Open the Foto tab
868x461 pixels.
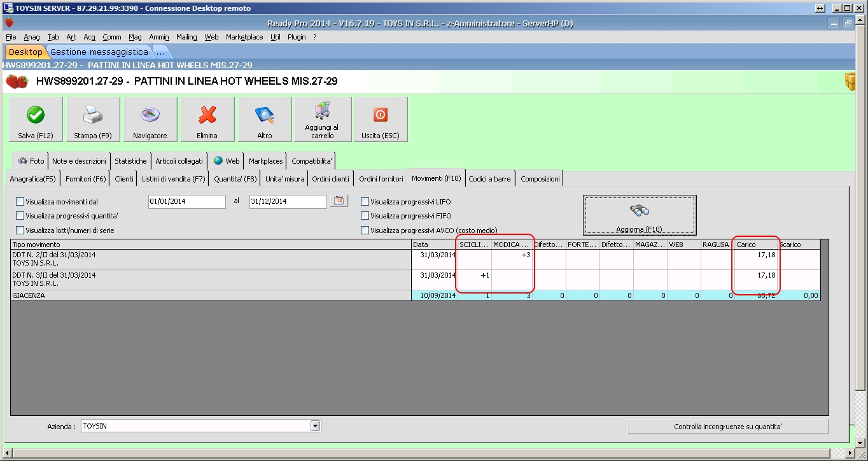tap(31, 161)
